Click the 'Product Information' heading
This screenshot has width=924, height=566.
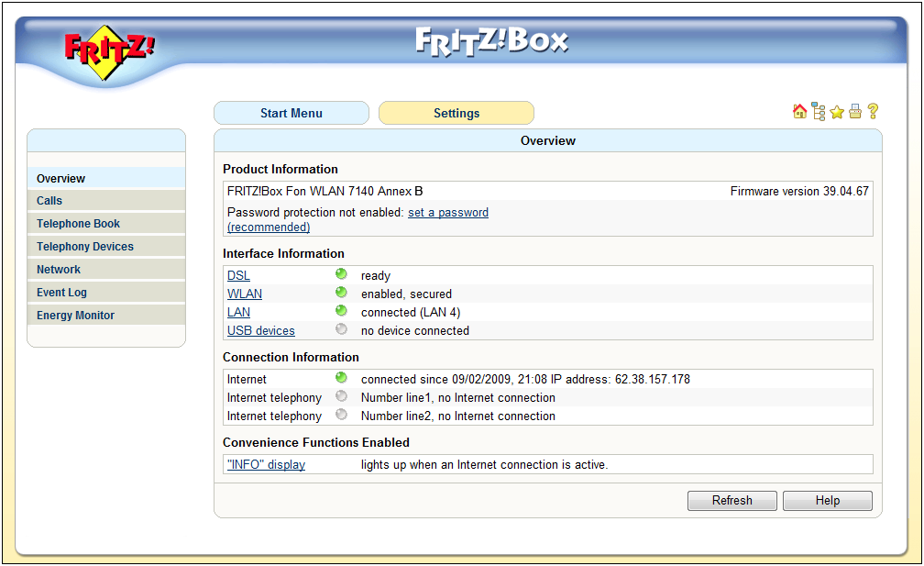pos(280,169)
